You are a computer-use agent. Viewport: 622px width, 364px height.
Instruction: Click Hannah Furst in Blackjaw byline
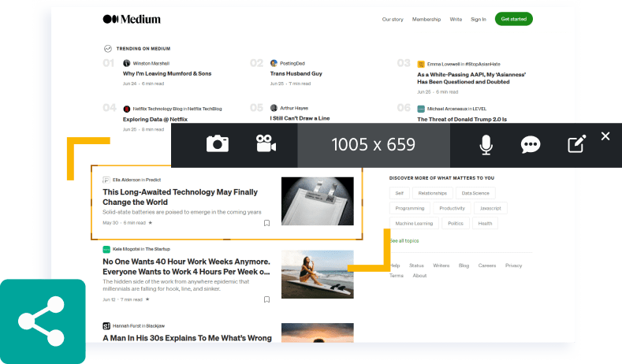pyautogui.click(x=139, y=326)
